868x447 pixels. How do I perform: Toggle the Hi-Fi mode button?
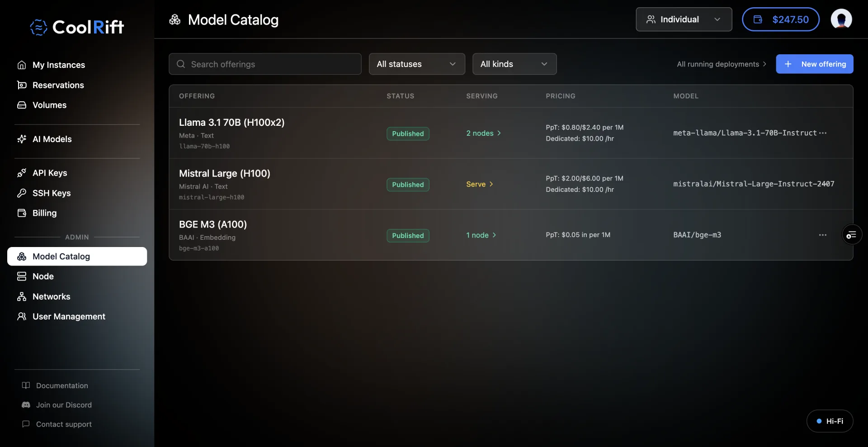pos(830,421)
